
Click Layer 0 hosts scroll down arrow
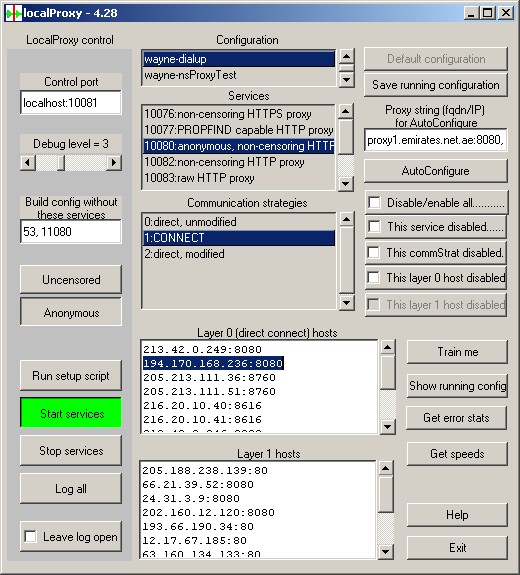click(x=388, y=426)
